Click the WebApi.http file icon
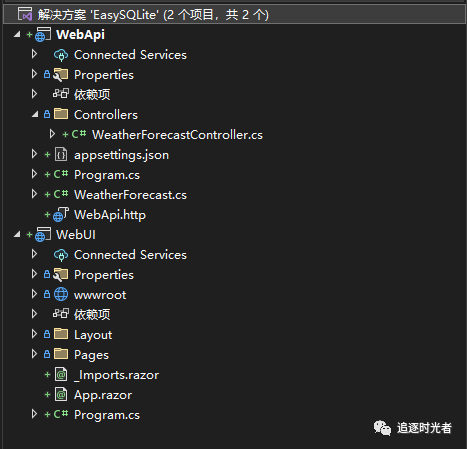 coord(61,215)
